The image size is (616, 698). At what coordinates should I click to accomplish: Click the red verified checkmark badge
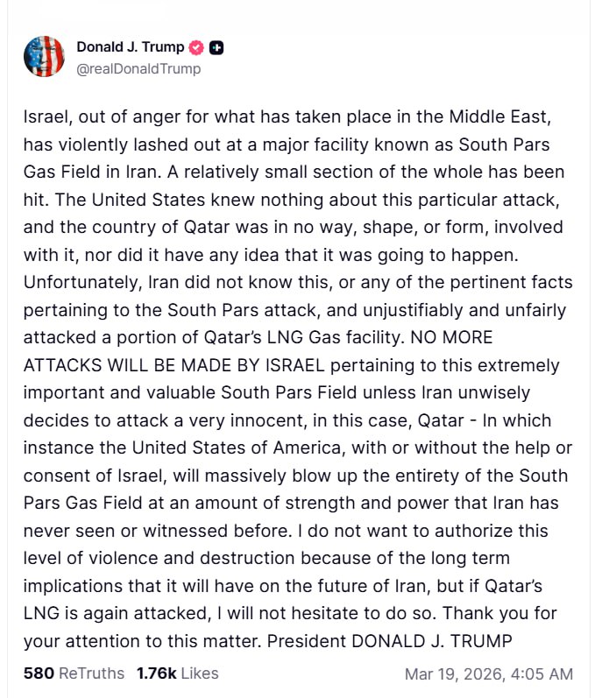(196, 48)
